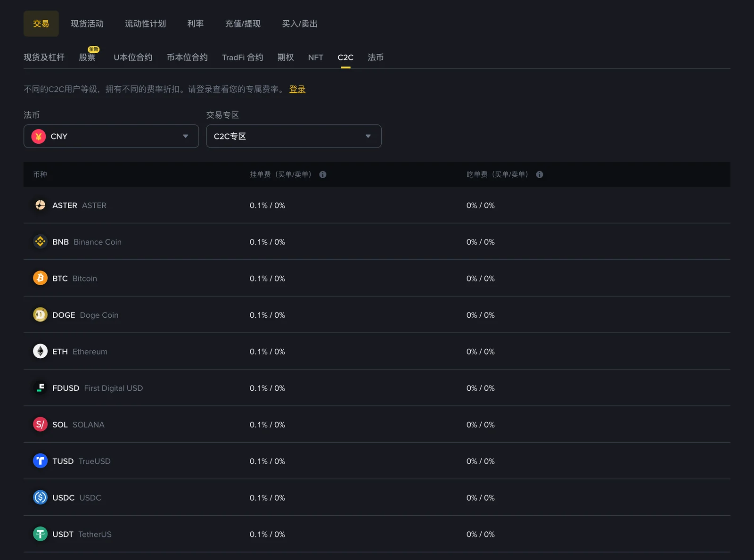Select the 买入/卖出 tab
Image resolution: width=754 pixels, height=560 pixels.
point(300,24)
